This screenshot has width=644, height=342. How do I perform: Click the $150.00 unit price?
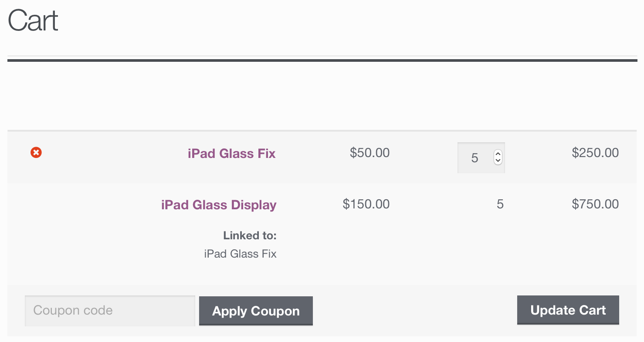click(366, 204)
